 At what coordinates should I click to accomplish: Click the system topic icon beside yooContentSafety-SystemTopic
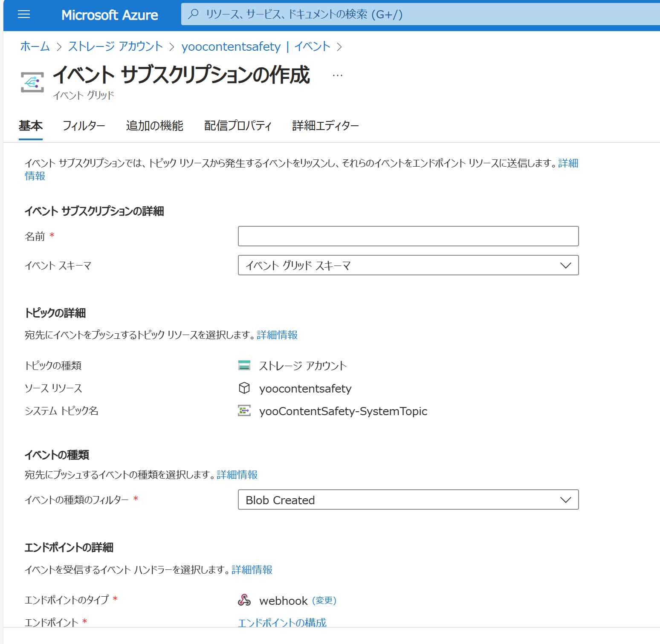coord(244,410)
